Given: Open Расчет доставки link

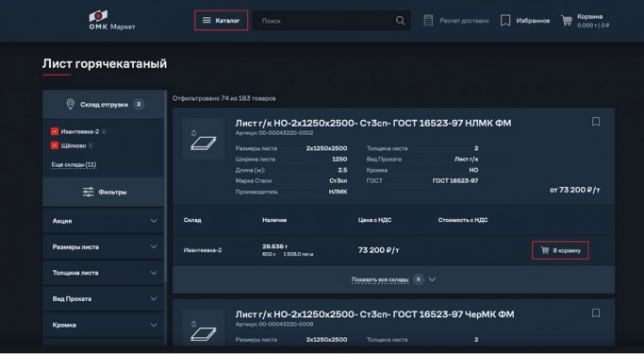Looking at the screenshot, I should click(x=464, y=21).
